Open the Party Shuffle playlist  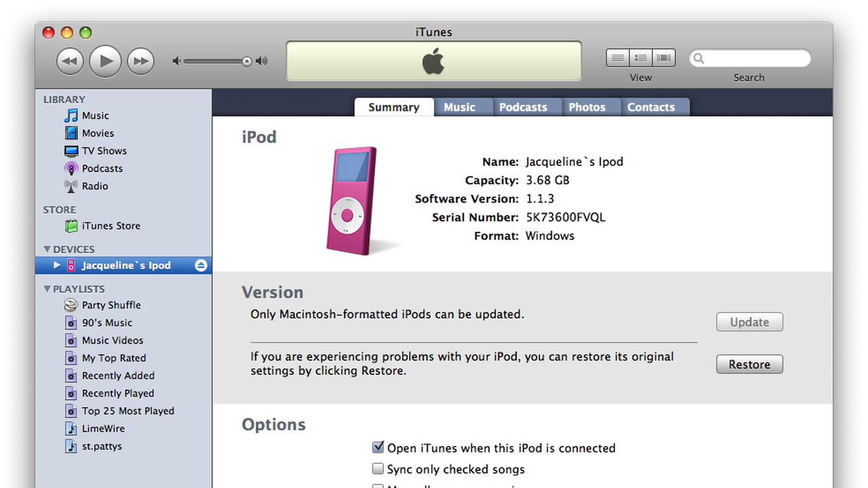click(x=111, y=305)
